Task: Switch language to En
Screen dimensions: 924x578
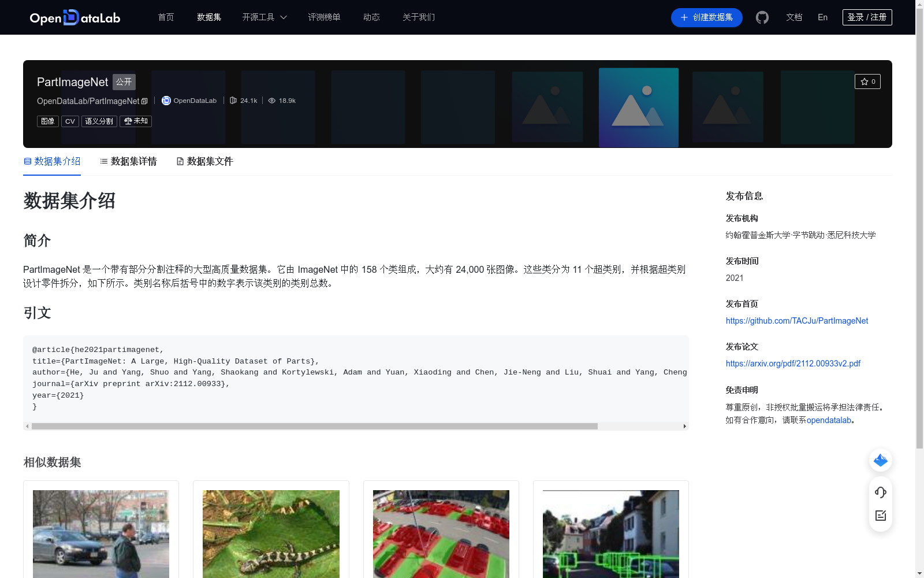Action: (823, 17)
